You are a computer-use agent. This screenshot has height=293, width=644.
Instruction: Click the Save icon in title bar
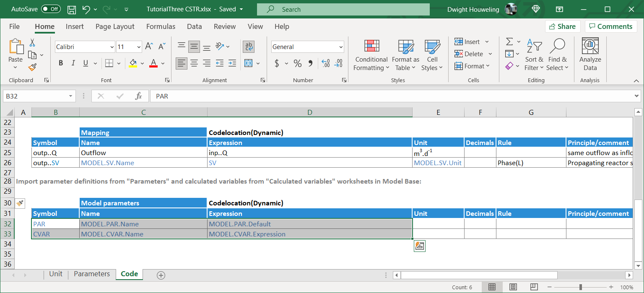pyautogui.click(x=72, y=9)
